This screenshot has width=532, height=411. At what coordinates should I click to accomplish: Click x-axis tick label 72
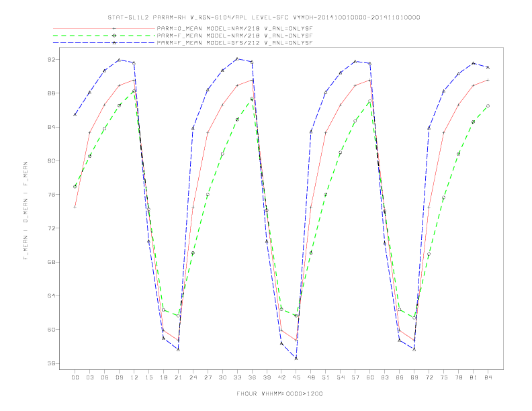[x=429, y=377]
